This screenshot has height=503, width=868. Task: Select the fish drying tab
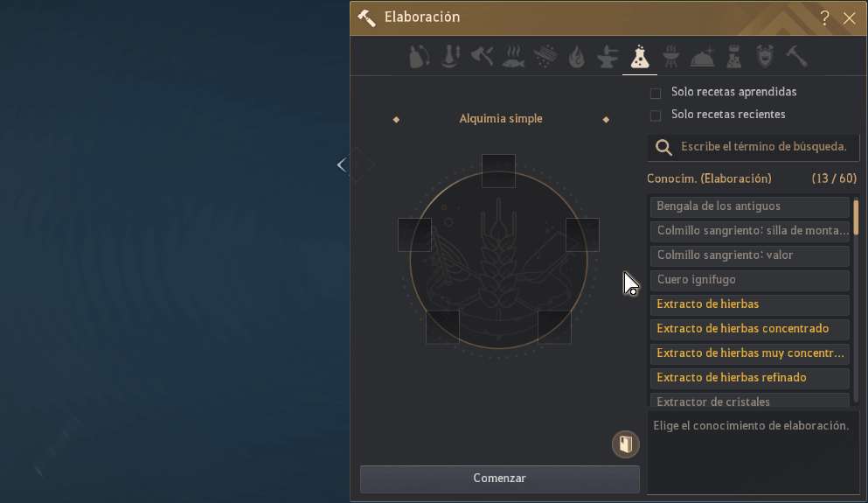click(514, 58)
